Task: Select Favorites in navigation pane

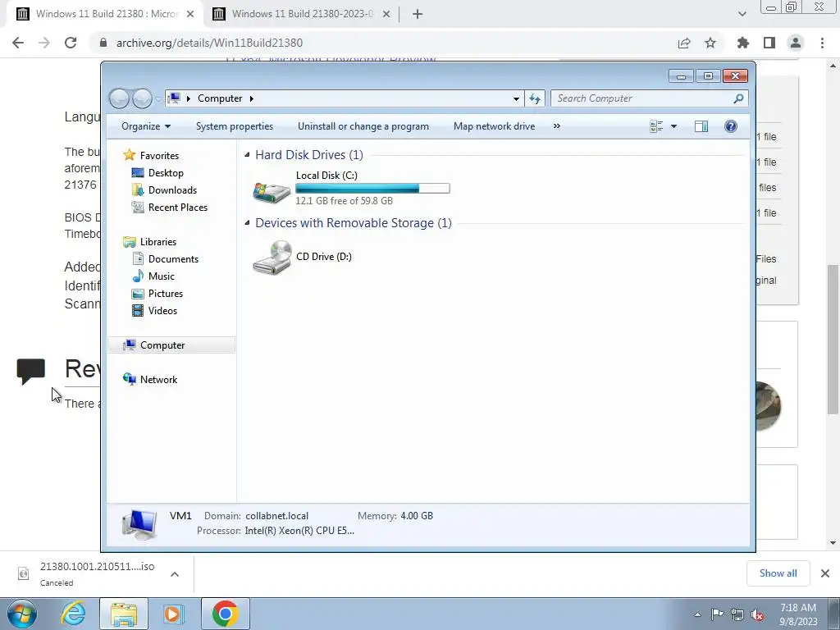Action: pos(159,155)
